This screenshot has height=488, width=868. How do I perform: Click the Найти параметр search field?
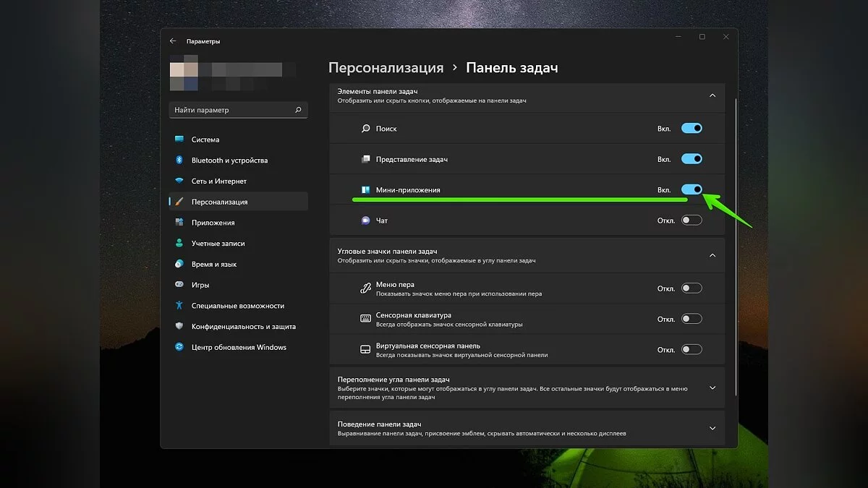point(238,110)
